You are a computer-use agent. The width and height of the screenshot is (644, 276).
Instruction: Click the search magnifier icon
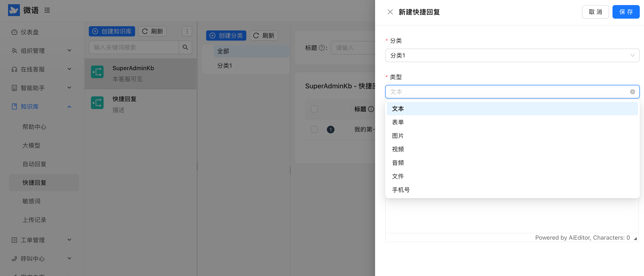(185, 47)
